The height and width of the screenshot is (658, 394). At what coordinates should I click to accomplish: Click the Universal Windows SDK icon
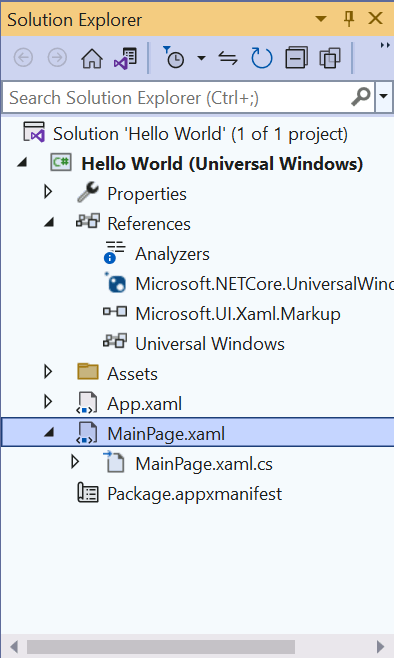(115, 341)
